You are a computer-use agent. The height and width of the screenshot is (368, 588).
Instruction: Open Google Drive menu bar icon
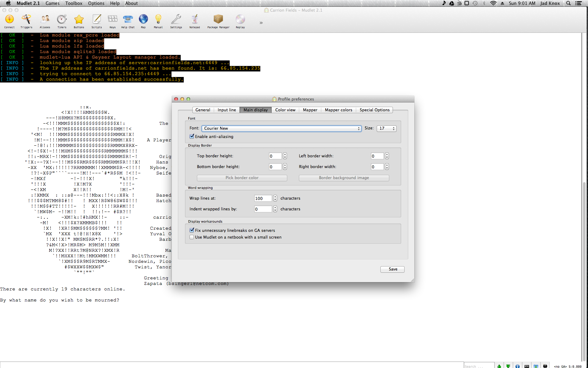coord(452,3)
